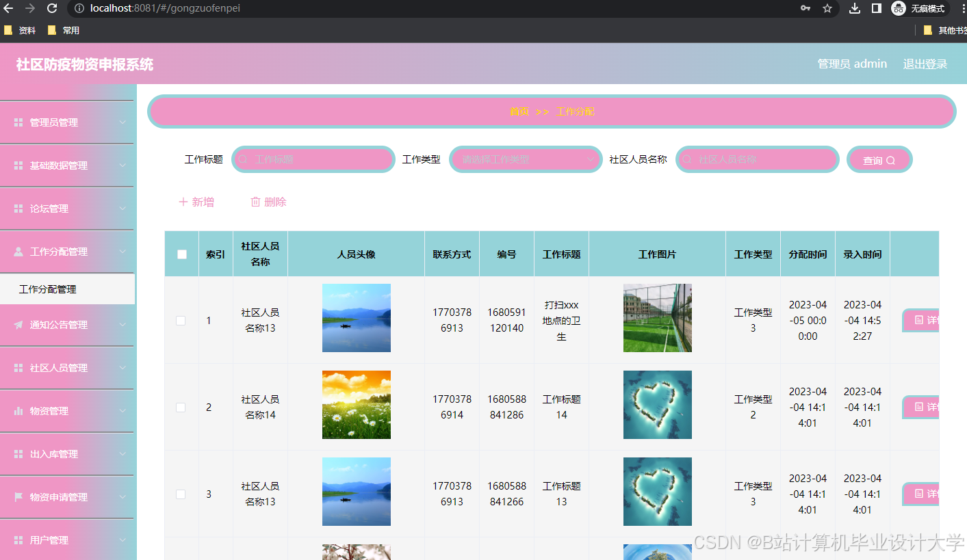967x560 pixels.
Task: Select the 工作分配管理 submenu item
Action: tap(67, 289)
